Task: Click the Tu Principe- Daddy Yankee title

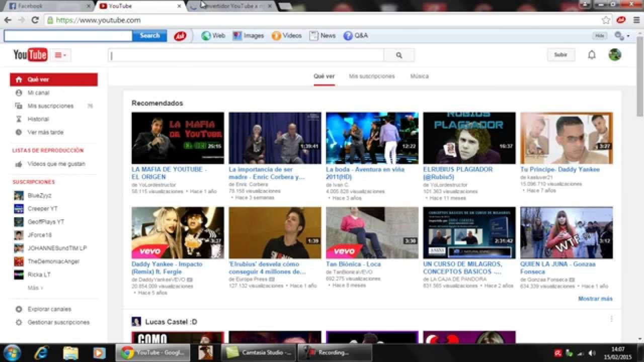Action: [x=560, y=169]
